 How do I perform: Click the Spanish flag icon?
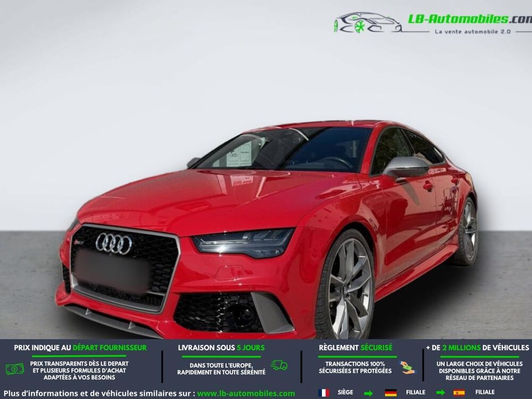(x=459, y=393)
